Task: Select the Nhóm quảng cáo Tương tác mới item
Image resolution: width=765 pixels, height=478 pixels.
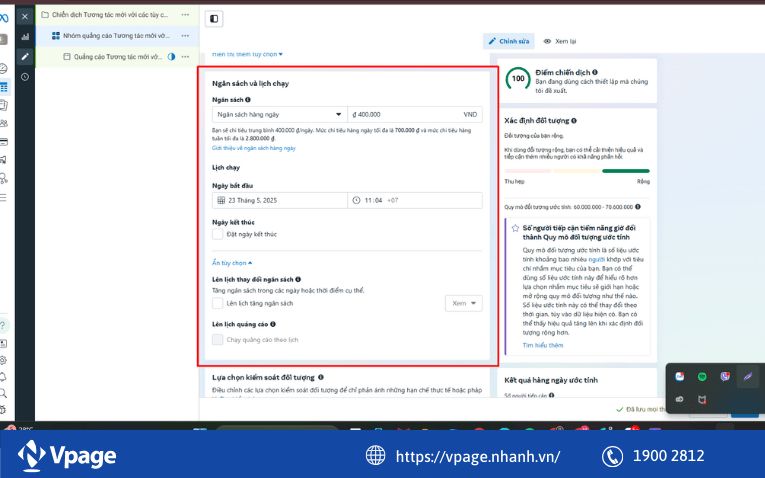Action: pyautogui.click(x=111, y=36)
